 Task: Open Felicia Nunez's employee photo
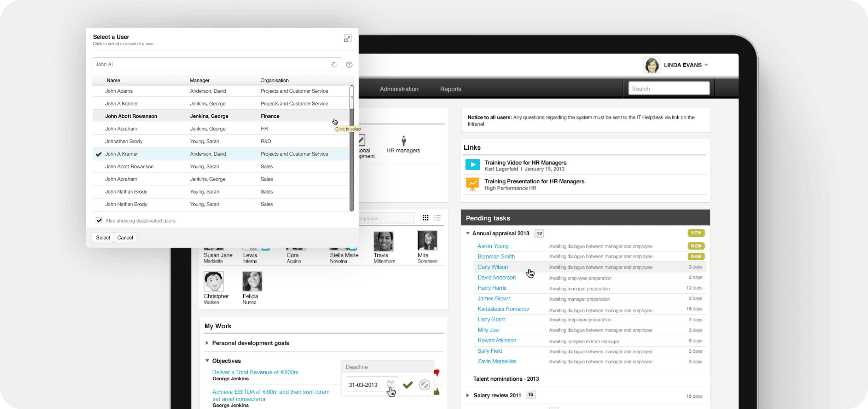click(252, 281)
